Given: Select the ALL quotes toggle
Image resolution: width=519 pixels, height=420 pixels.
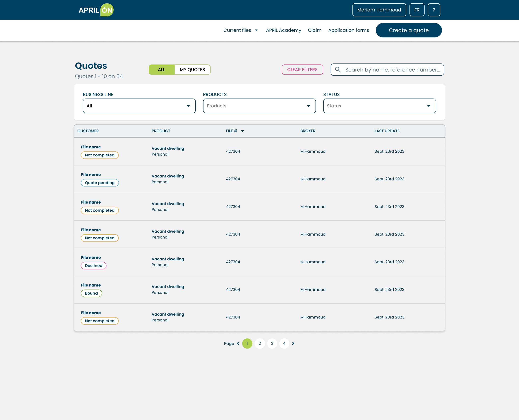Looking at the screenshot, I should coord(162,70).
